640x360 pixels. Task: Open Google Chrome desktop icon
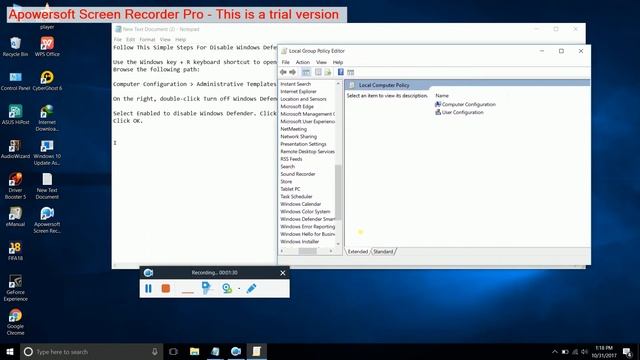tap(15, 322)
